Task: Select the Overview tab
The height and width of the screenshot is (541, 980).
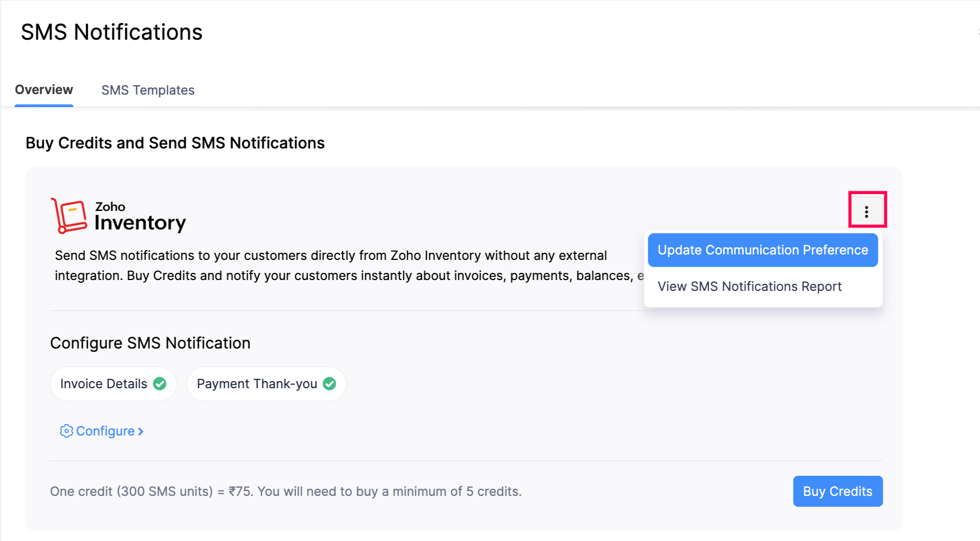Action: click(44, 90)
